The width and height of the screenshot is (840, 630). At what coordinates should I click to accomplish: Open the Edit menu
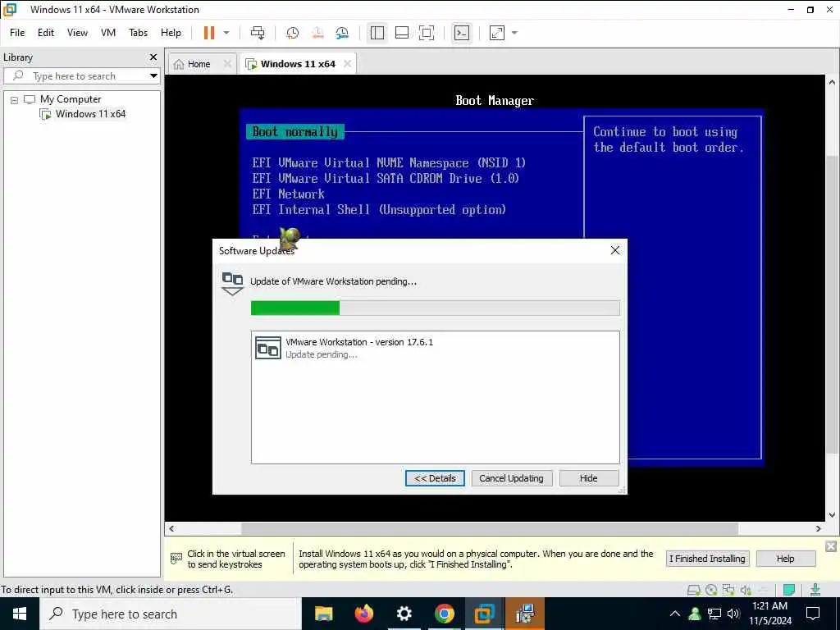coord(46,33)
